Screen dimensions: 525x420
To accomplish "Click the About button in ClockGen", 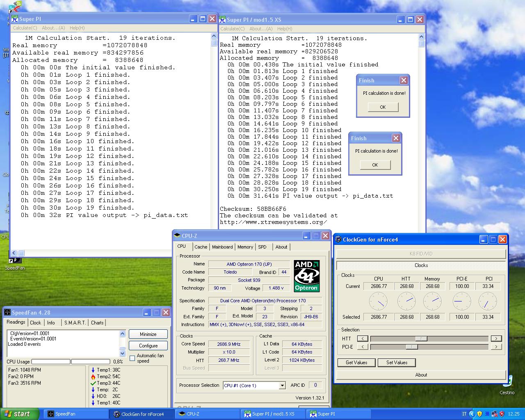I will click(x=421, y=375).
